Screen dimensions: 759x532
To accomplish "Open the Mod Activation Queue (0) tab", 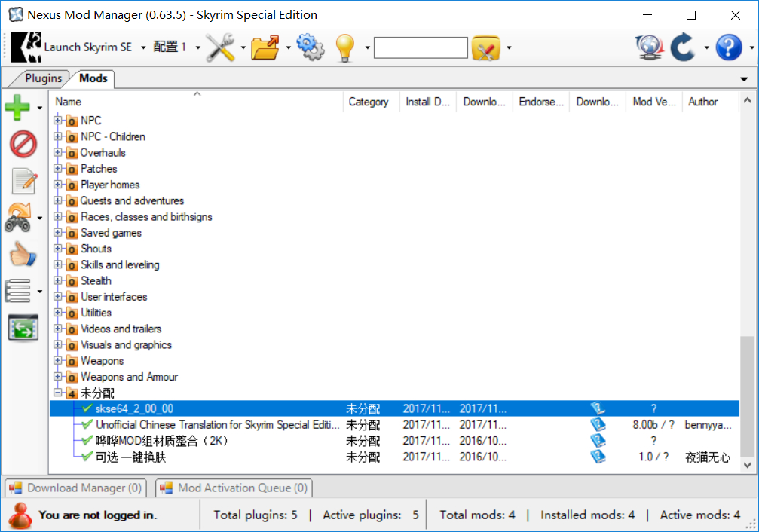I will coord(234,488).
